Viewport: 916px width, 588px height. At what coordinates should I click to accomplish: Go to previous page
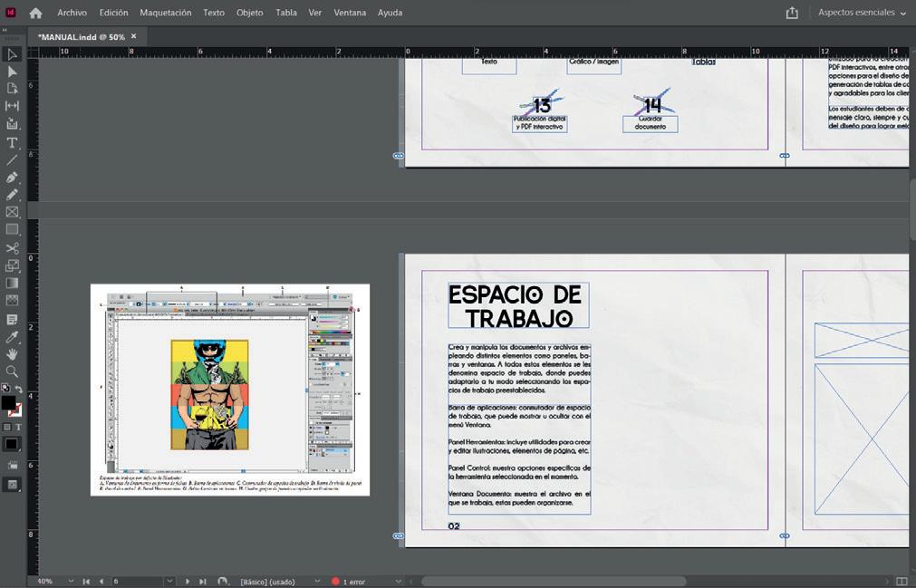(101, 582)
